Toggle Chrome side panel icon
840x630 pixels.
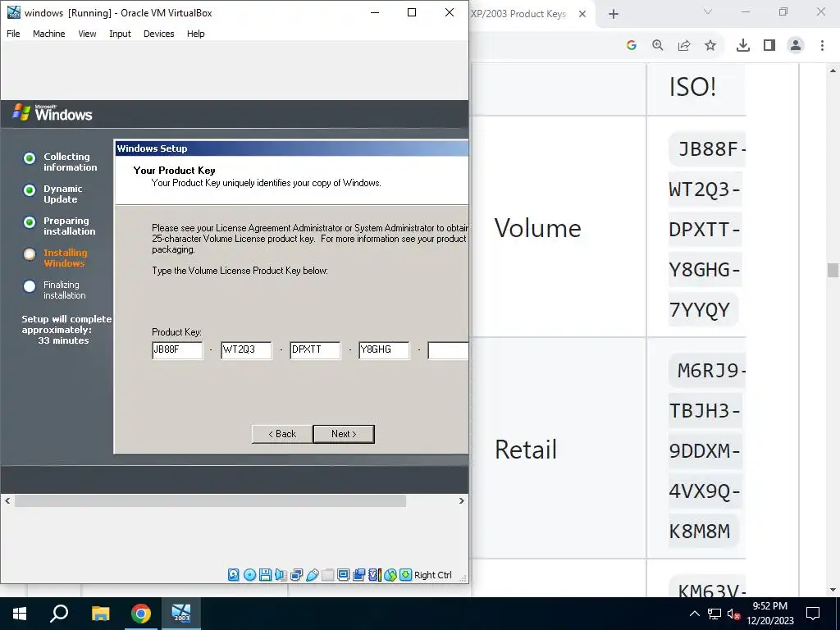[x=769, y=46]
